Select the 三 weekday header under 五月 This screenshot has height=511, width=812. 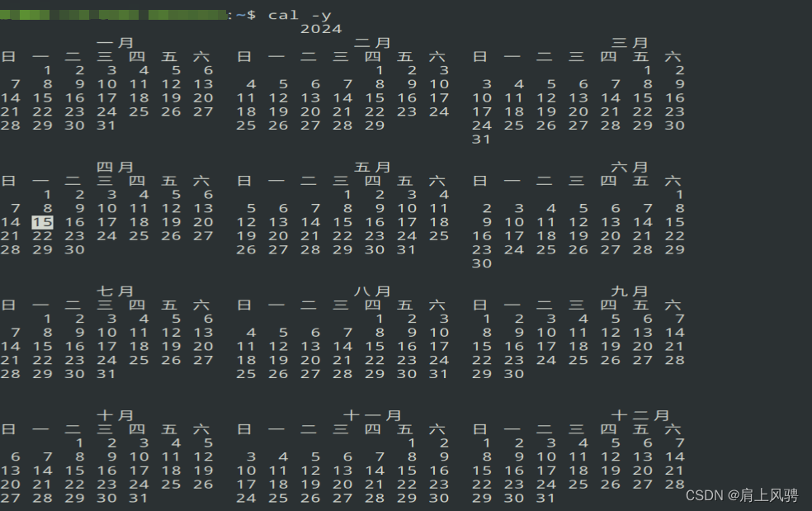pyautogui.click(x=340, y=181)
